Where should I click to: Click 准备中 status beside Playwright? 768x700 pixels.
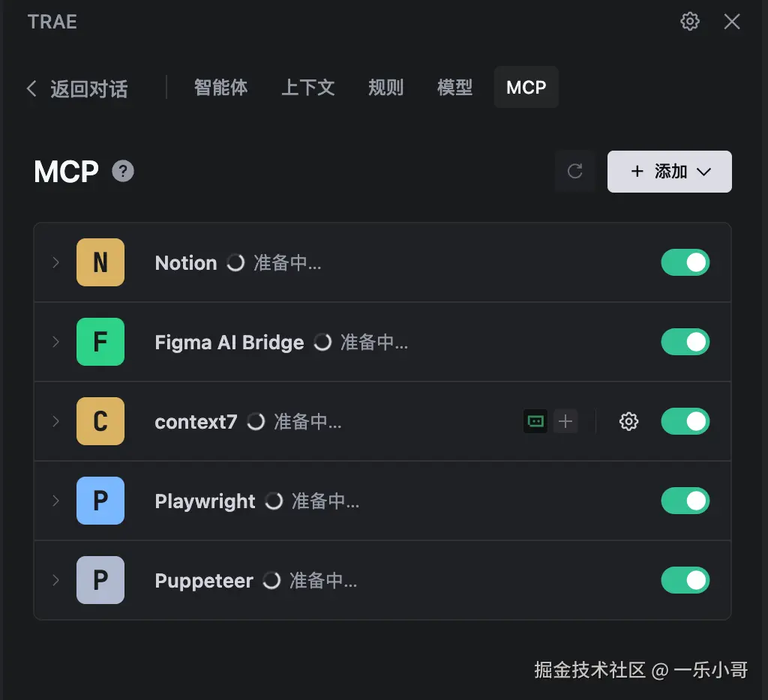click(x=325, y=501)
